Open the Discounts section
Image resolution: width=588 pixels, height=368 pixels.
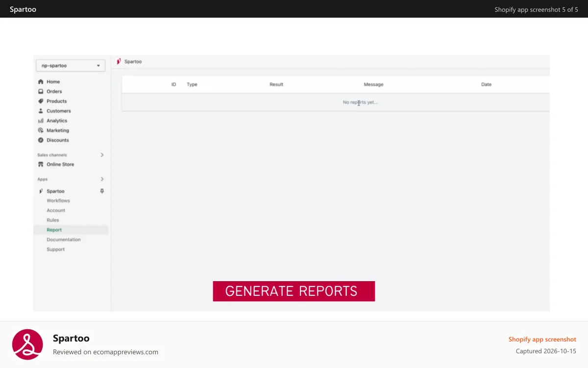pos(58,140)
